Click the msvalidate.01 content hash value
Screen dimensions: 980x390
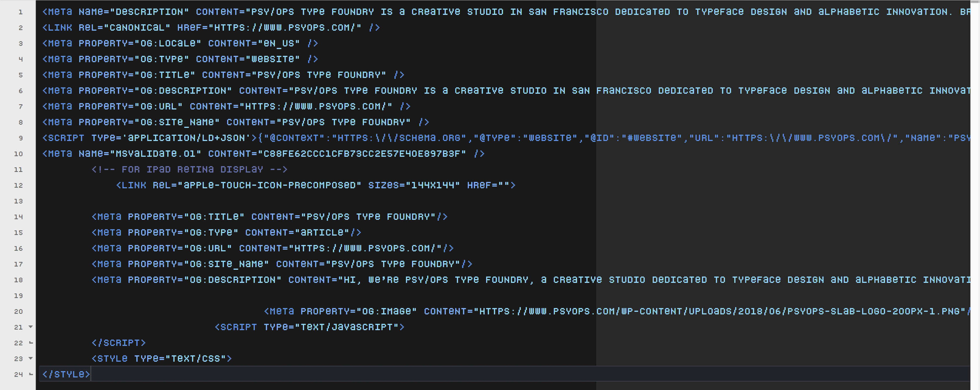click(x=362, y=154)
